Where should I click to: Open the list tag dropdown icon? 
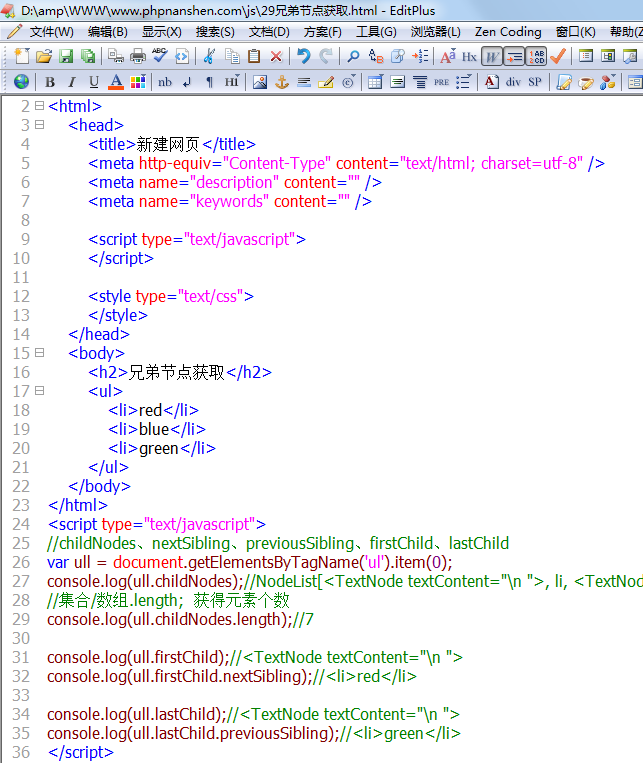463,82
